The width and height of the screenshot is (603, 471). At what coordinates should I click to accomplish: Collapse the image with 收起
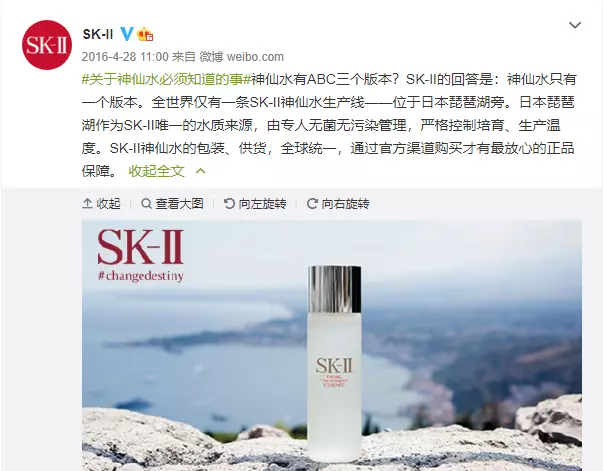pos(108,203)
